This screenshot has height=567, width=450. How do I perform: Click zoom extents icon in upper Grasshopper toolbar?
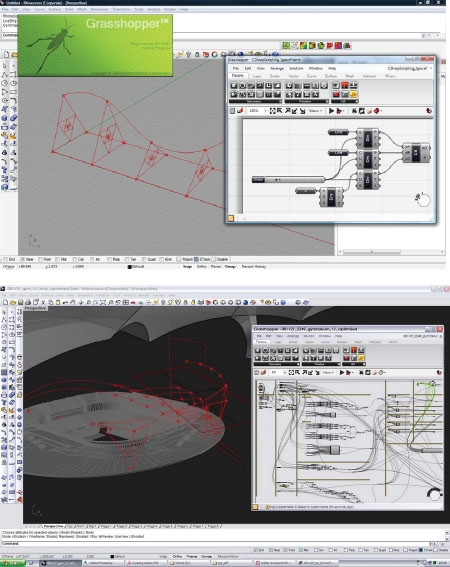(x=272, y=111)
